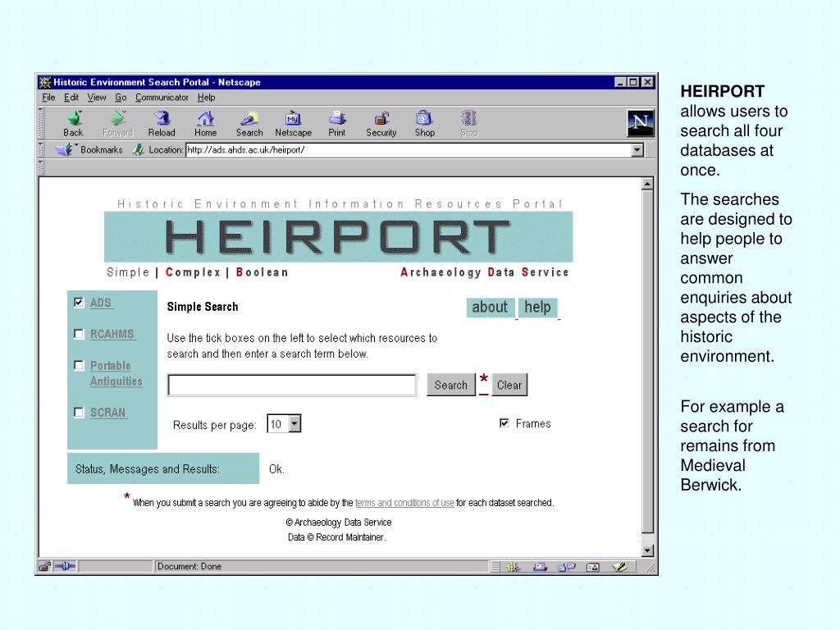Tick the Portable Antiquities checkbox

(x=79, y=365)
